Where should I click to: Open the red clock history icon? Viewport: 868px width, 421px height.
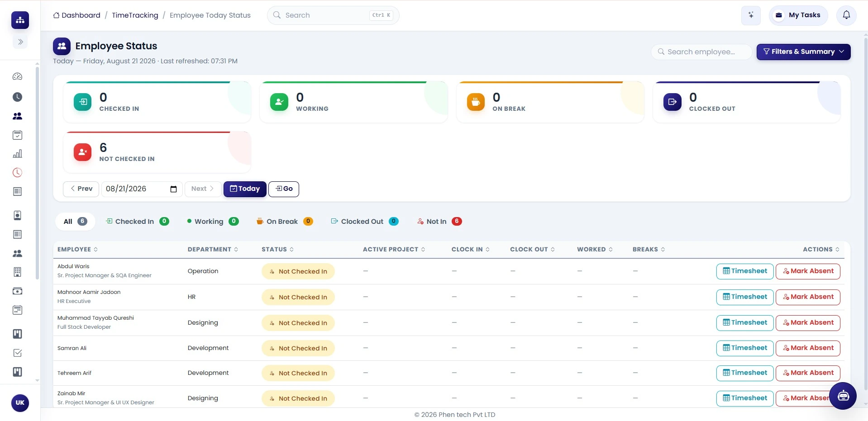point(17,173)
